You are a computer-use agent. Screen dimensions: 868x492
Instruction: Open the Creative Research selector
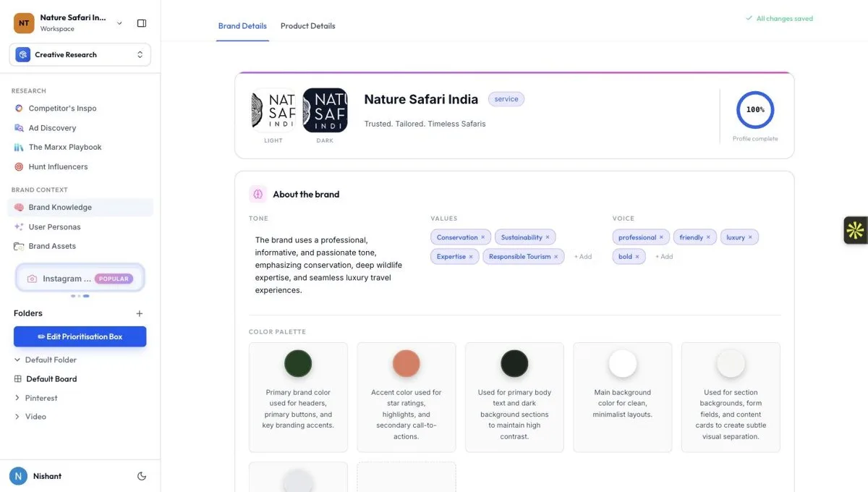click(x=80, y=55)
